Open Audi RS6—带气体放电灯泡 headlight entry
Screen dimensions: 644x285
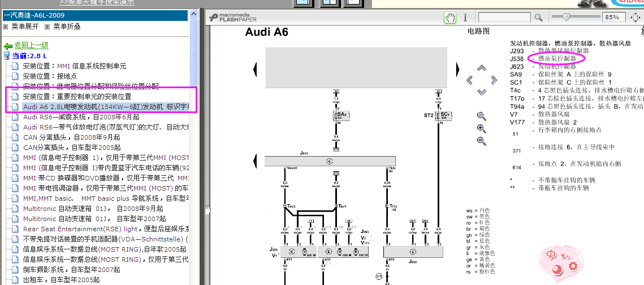coord(106,127)
